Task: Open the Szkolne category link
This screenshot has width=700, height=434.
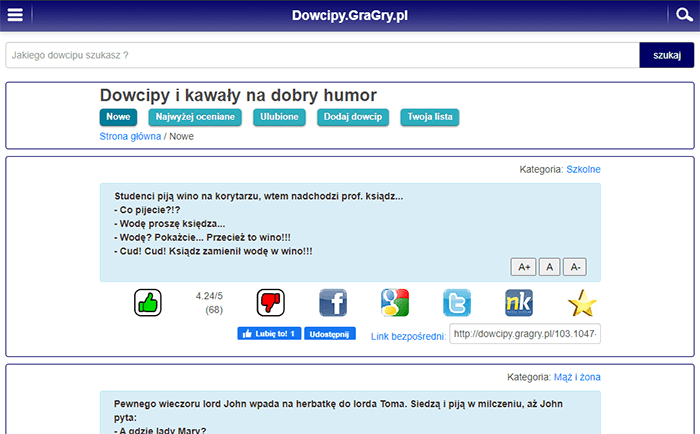Action: [x=583, y=170]
